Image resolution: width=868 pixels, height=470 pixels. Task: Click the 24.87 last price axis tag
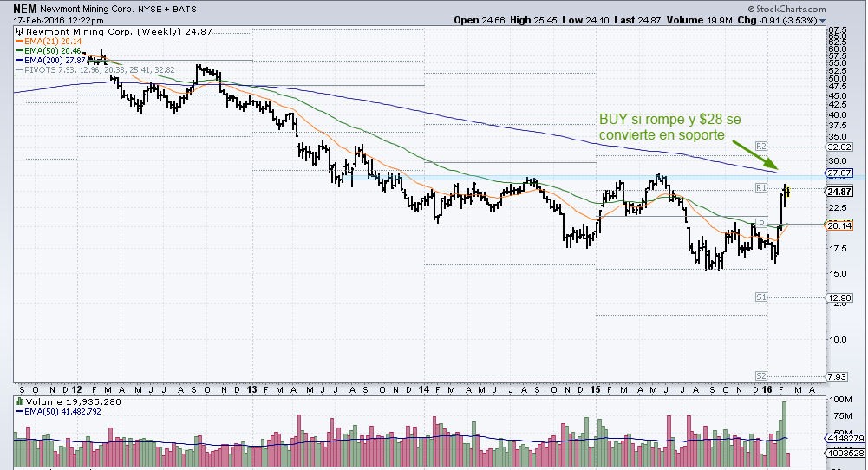(839, 192)
